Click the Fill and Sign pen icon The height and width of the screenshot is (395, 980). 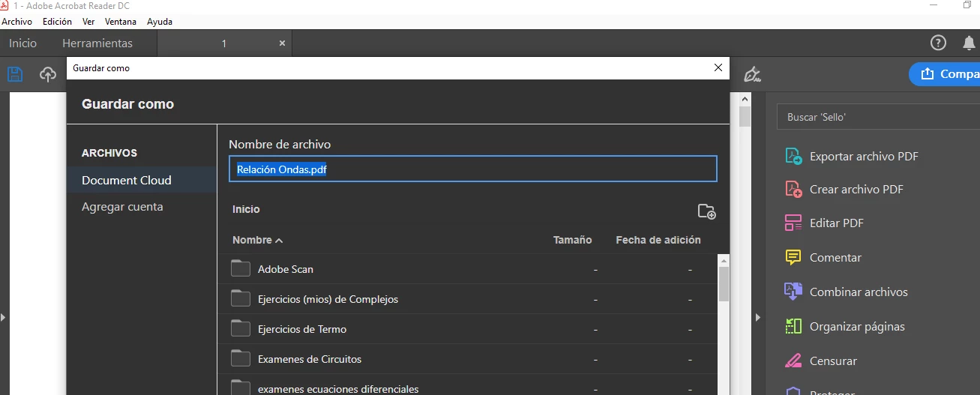point(752,74)
